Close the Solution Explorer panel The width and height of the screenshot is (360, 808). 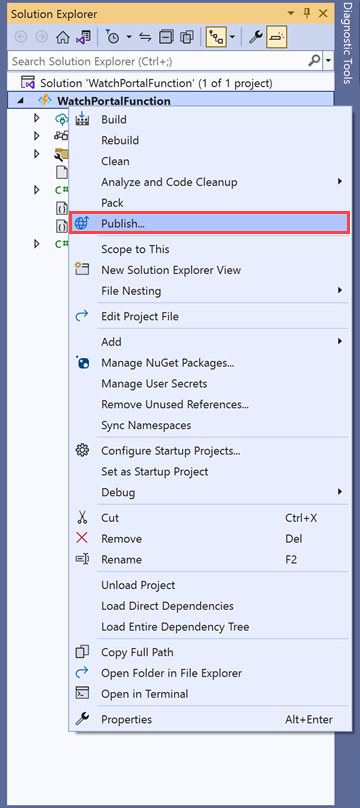pyautogui.click(x=323, y=14)
